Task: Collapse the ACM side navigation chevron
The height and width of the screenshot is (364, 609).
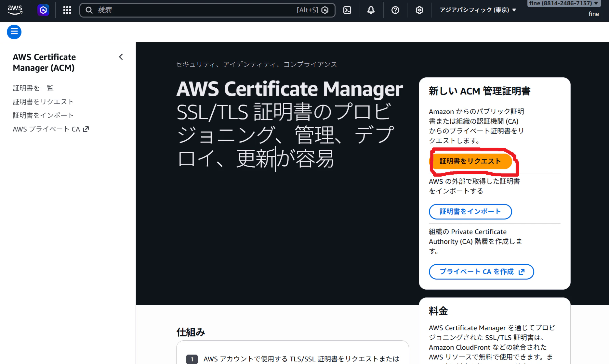Action: coord(121,57)
